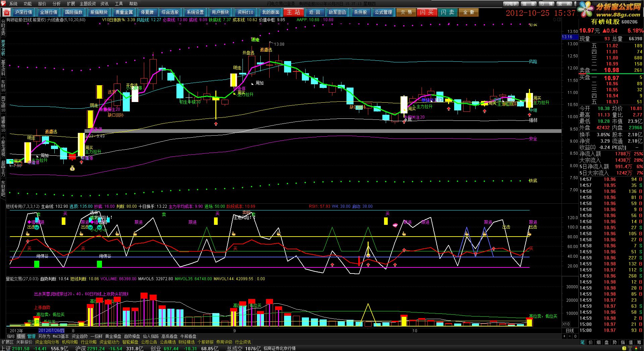Select the 笔 tick detail tab
Image resolution: width=644 pixels, height=351 pixels.
pyautogui.click(x=583, y=342)
